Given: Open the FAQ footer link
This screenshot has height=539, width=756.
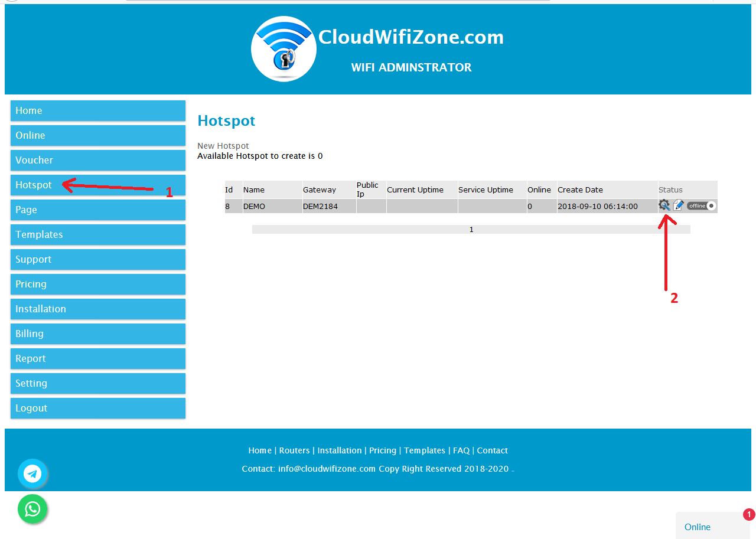Looking at the screenshot, I should [461, 450].
